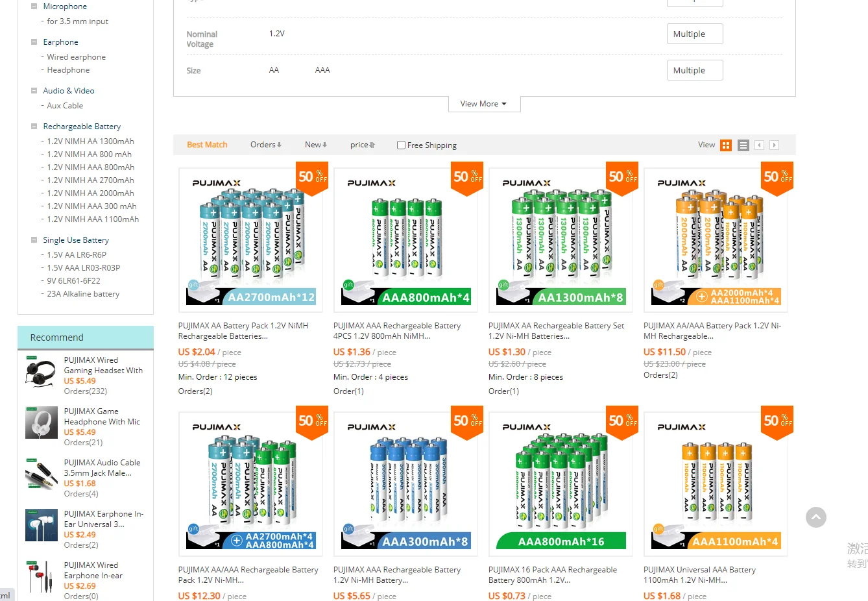Open AA1300mAh*8 battery product image

click(x=561, y=240)
